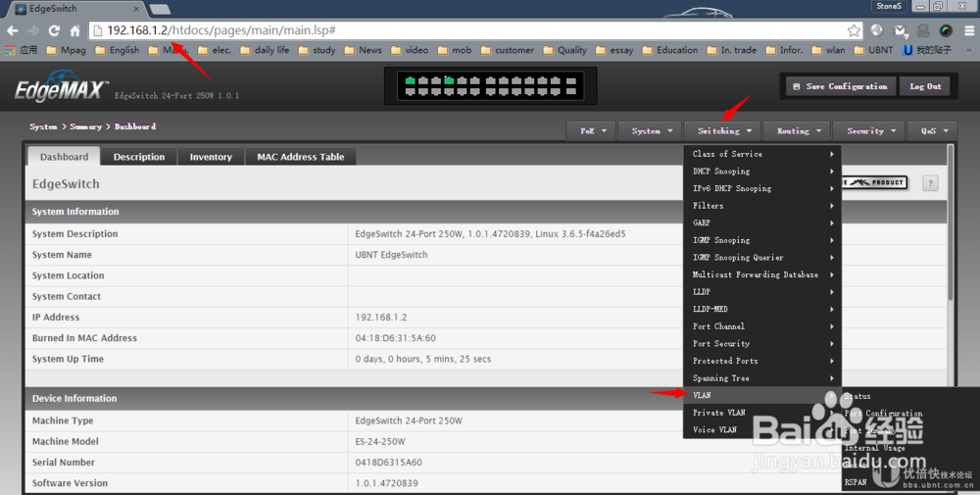Screen dimensions: 980x495
Task: Open the QoS dropdown menu
Action: pos(932,130)
